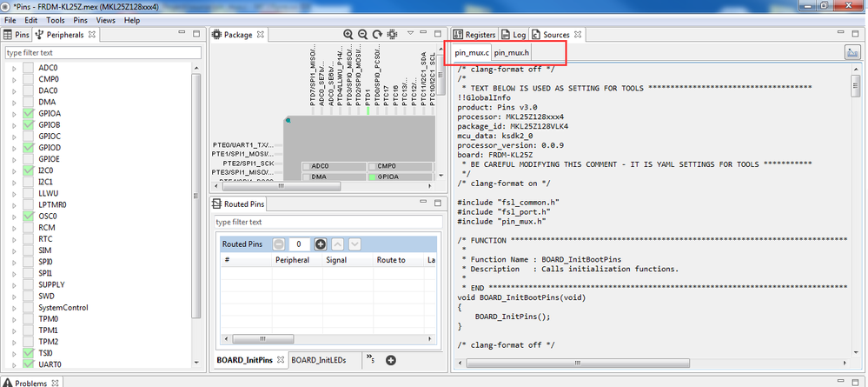Toggle the GPIOB peripheral checkbox

tap(28, 124)
